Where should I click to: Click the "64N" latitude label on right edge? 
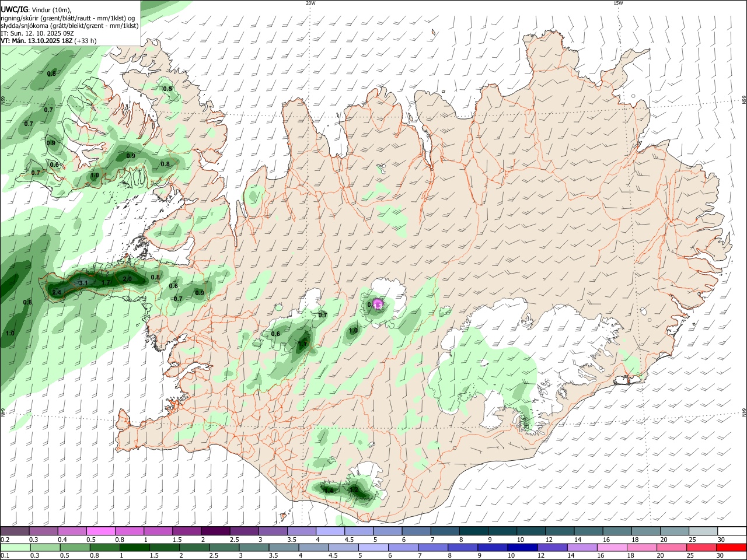(x=744, y=412)
